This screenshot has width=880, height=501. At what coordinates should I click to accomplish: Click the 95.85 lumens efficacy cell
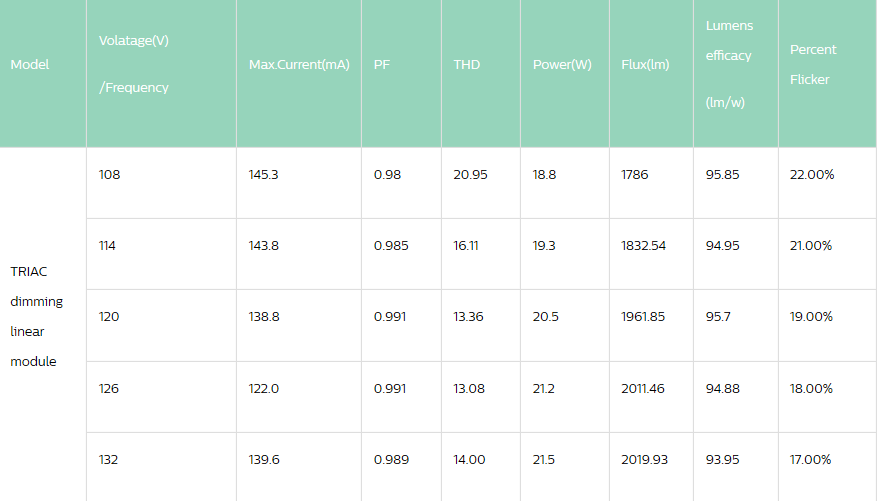[723, 175]
